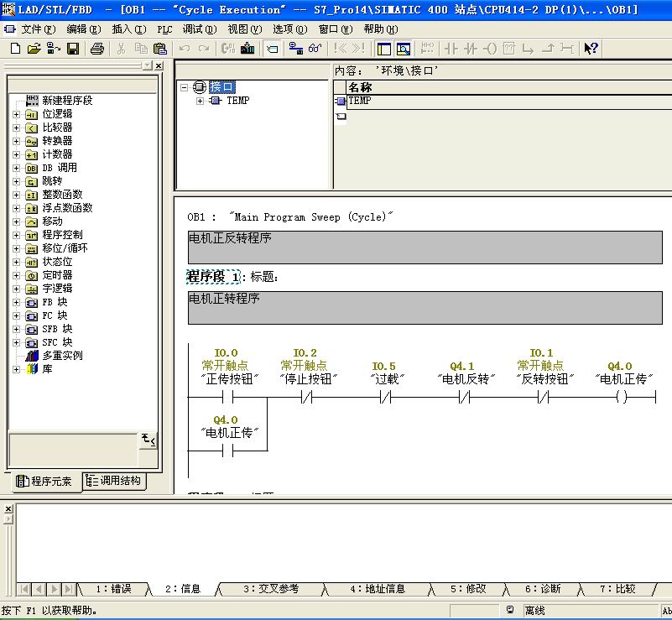Click the 程序段 1 title label
Image resolution: width=672 pixels, height=620 pixels.
click(212, 277)
